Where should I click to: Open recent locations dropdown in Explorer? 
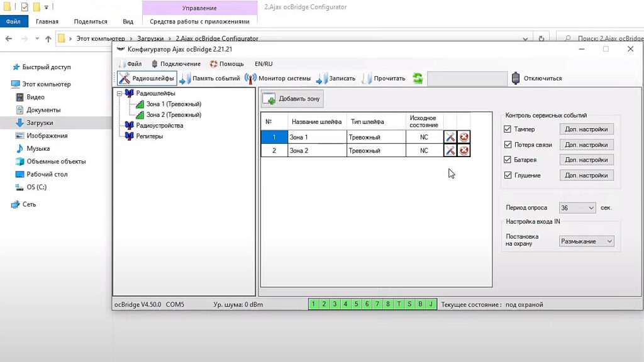coord(37,38)
